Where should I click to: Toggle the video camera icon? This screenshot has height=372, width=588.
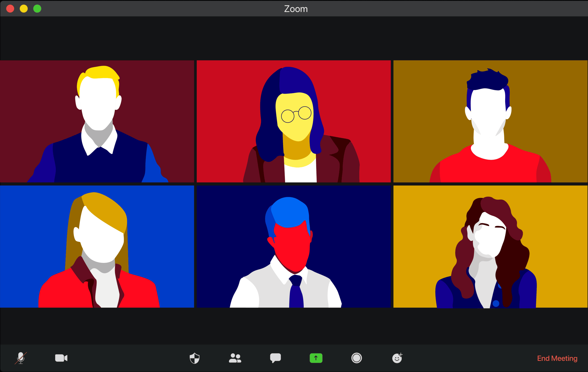click(61, 358)
